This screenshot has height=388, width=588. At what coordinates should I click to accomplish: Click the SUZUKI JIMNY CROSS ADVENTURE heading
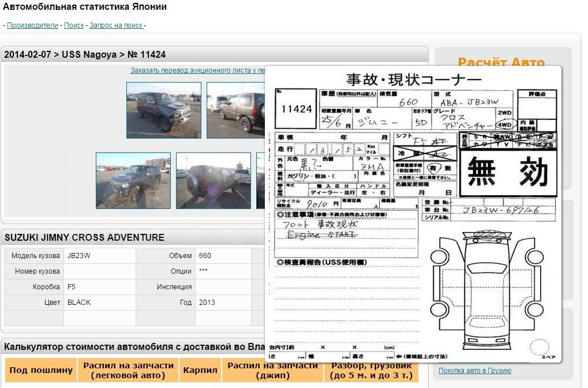(84, 237)
